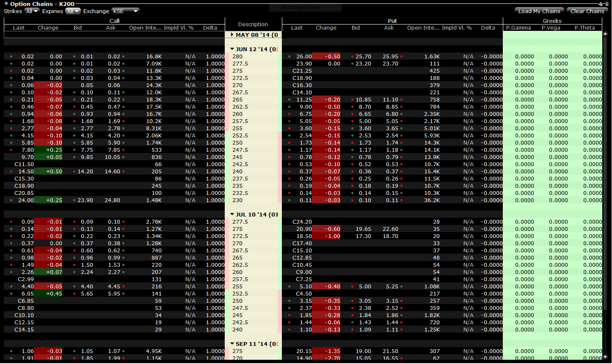Click the Call side Delta column header
Image resolution: width=612 pixels, height=364 pixels.
click(x=210, y=28)
